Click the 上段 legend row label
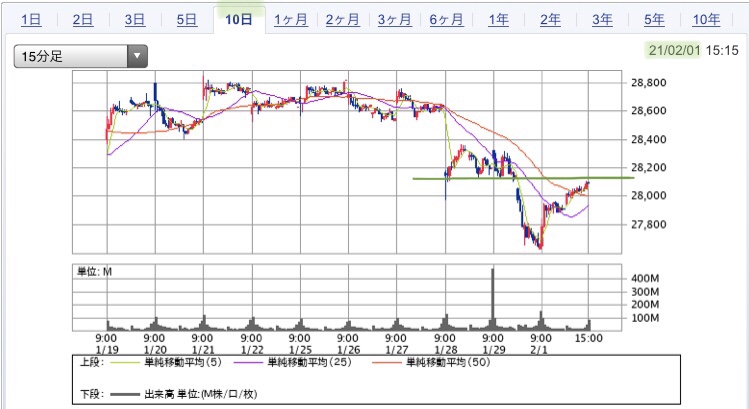Image resolution: width=749 pixels, height=409 pixels. 92,362
